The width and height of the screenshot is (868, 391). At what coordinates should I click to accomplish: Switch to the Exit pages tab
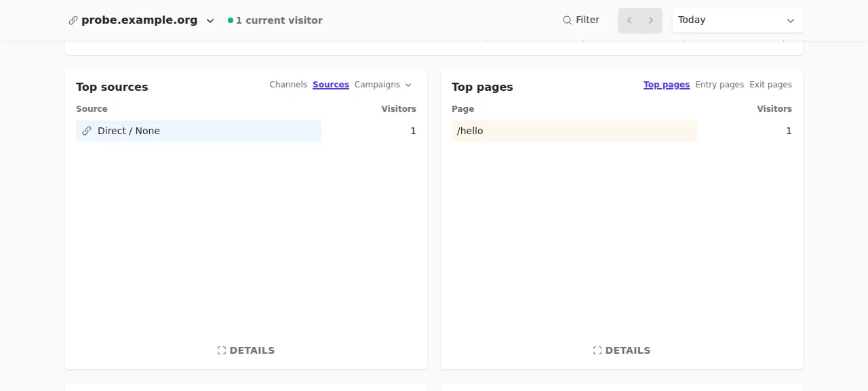[770, 85]
